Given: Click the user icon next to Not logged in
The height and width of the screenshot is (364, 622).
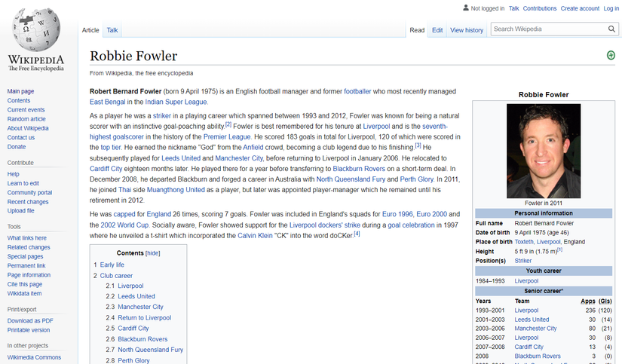Looking at the screenshot, I should 466,8.
